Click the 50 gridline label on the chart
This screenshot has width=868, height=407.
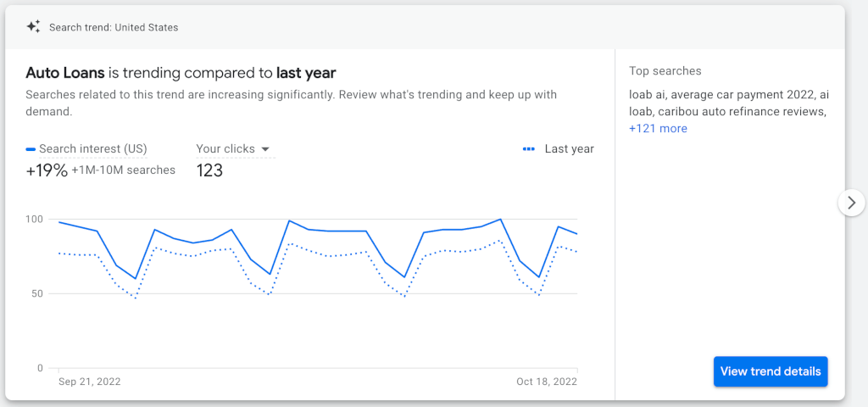(36, 294)
